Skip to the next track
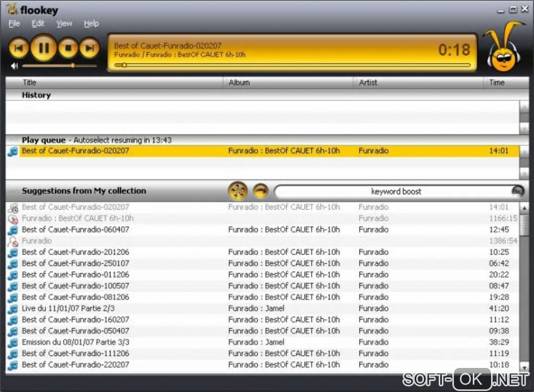This screenshot has height=392, width=534. tap(90, 48)
